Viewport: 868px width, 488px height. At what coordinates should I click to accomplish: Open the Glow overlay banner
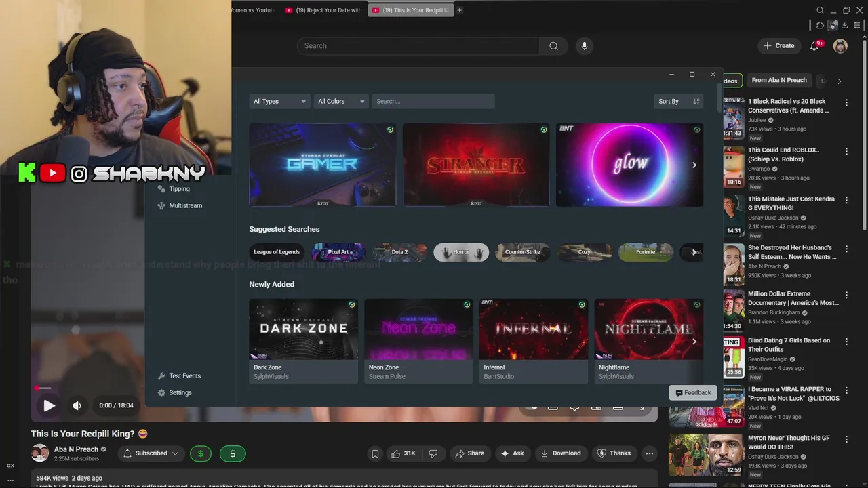(629, 165)
